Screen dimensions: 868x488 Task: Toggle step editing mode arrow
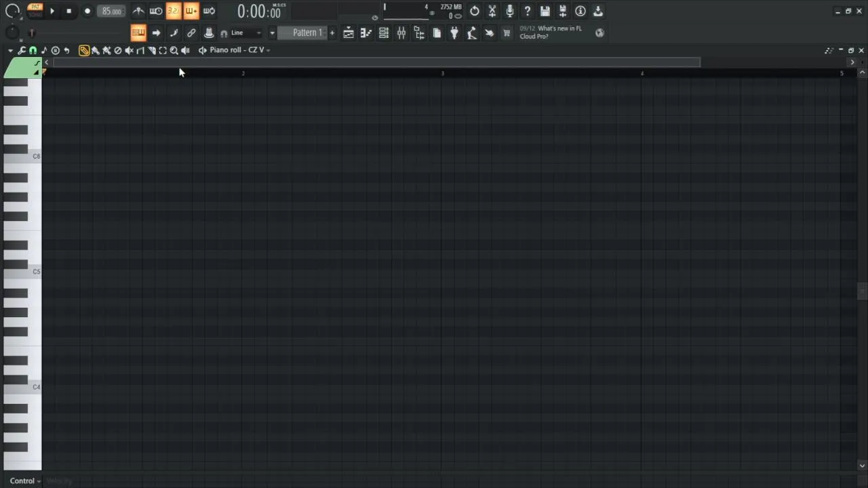click(x=156, y=33)
